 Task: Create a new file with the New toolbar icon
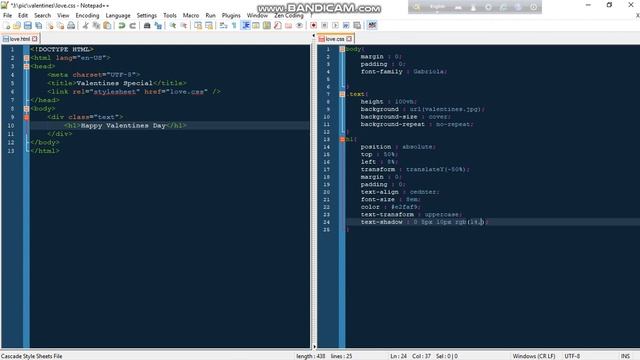point(7,25)
